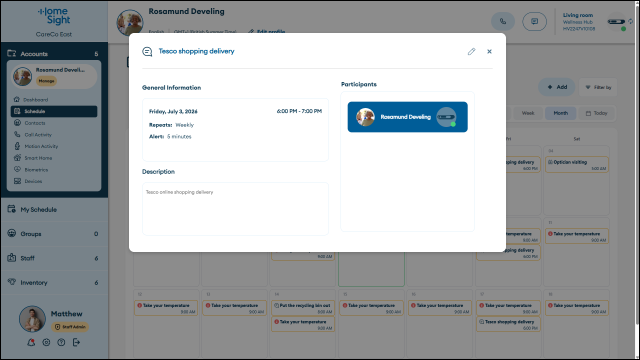Click Matthew's profile avatar
Image resolution: width=640 pixels, height=360 pixels.
pyautogui.click(x=32, y=319)
